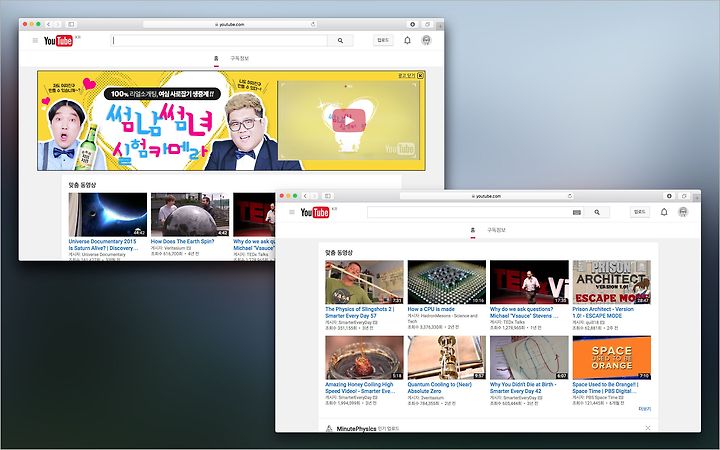Click upload button in back window

click(383, 40)
